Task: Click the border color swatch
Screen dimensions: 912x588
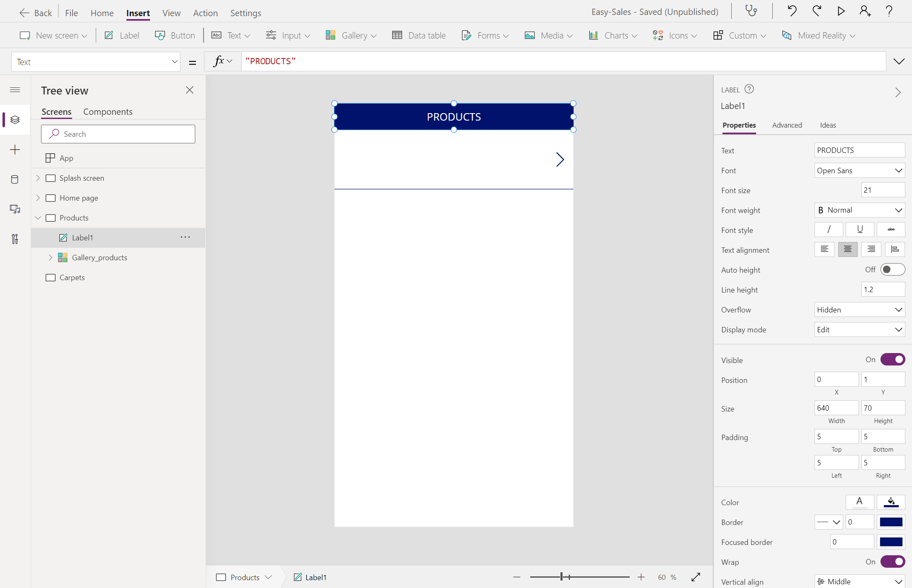Action: (891, 522)
